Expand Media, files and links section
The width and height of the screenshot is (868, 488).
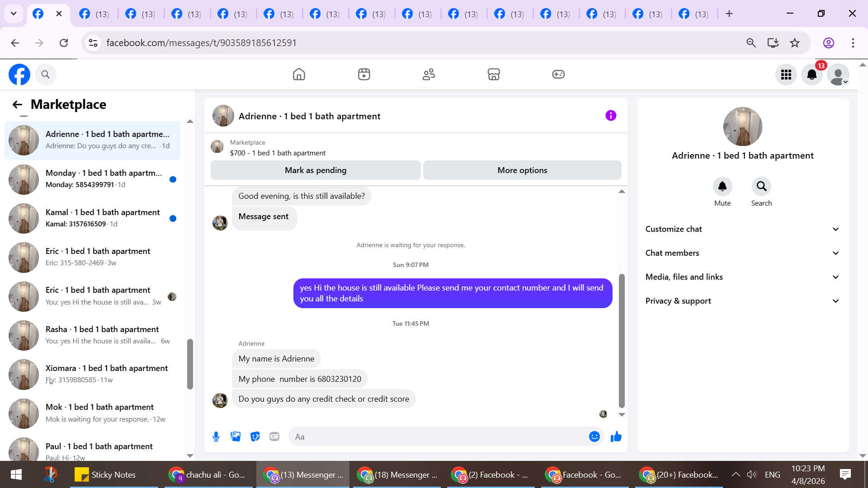(742, 277)
